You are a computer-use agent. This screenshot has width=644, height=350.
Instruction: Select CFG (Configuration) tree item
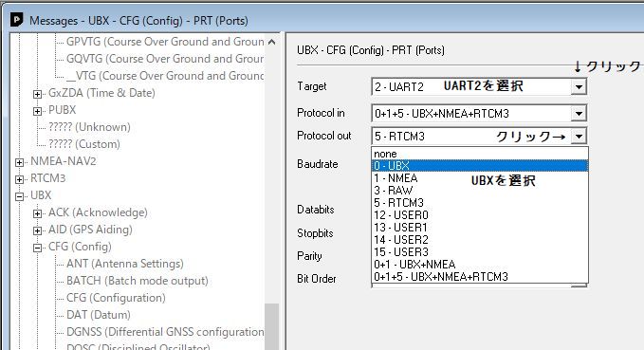pyautogui.click(x=116, y=298)
